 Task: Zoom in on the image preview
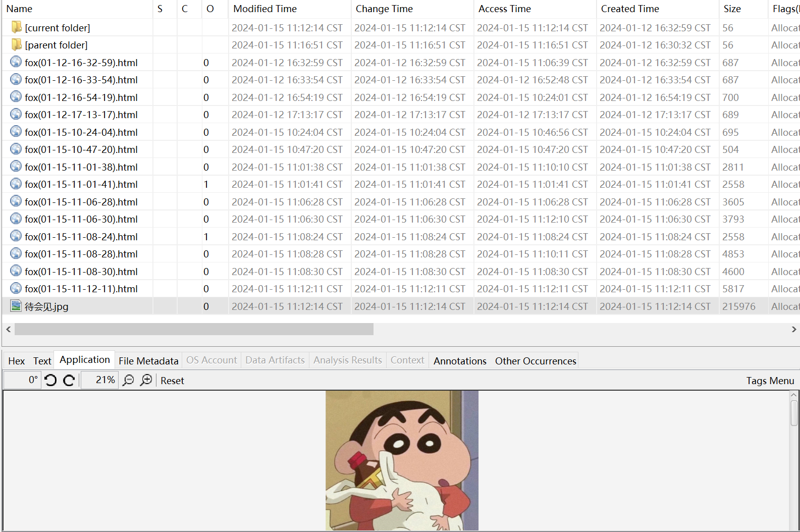tap(146, 380)
